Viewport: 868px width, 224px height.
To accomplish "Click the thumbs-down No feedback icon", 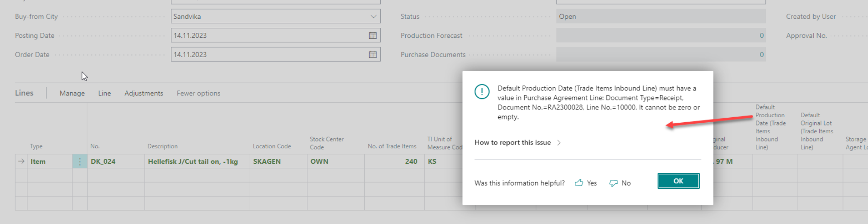I will (x=614, y=183).
